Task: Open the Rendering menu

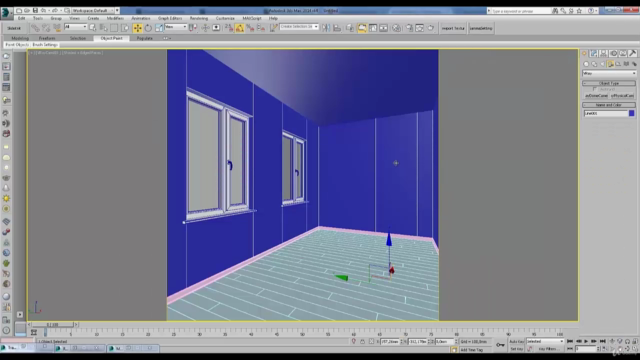Action: 199,18
